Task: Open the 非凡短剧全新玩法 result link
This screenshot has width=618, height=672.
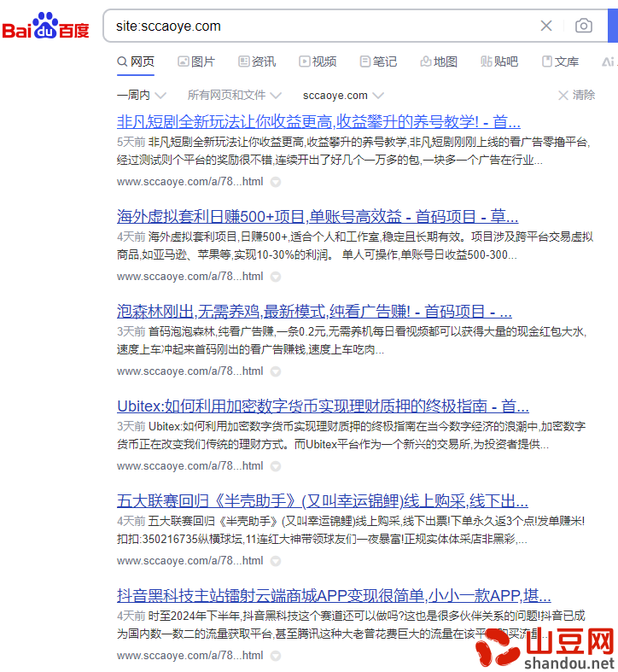Action: point(318,121)
